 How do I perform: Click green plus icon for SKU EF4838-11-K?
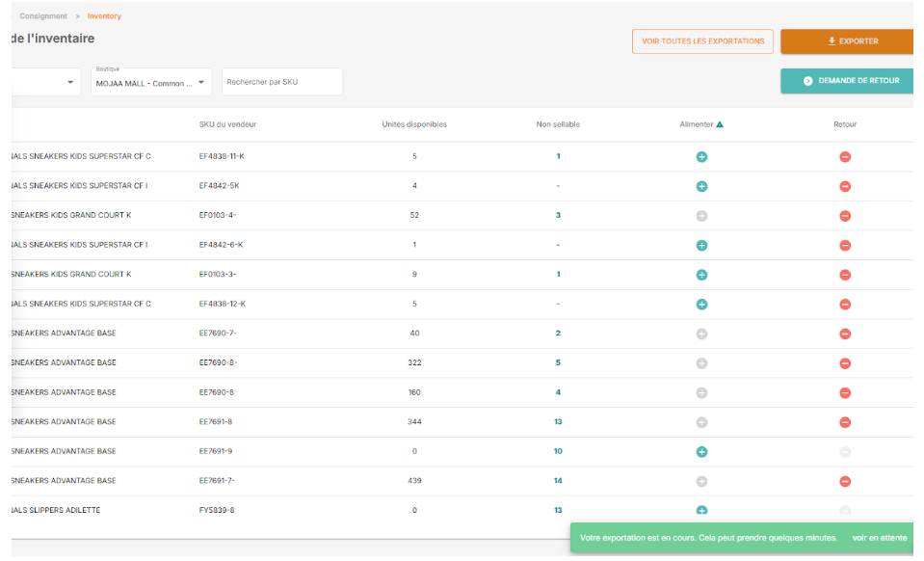coord(701,157)
